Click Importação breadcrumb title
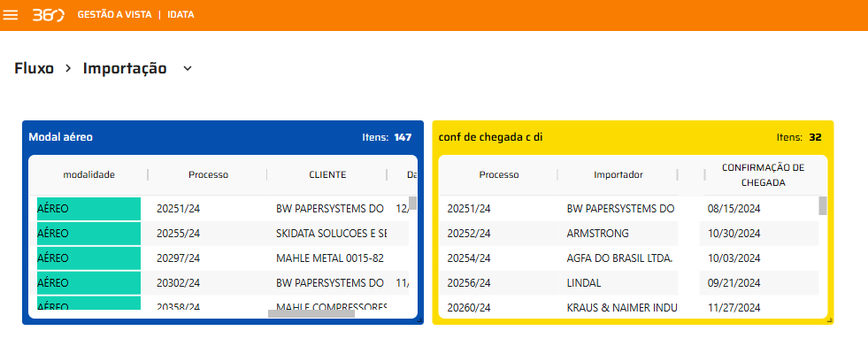This screenshot has width=868, height=354. pyautogui.click(x=125, y=69)
